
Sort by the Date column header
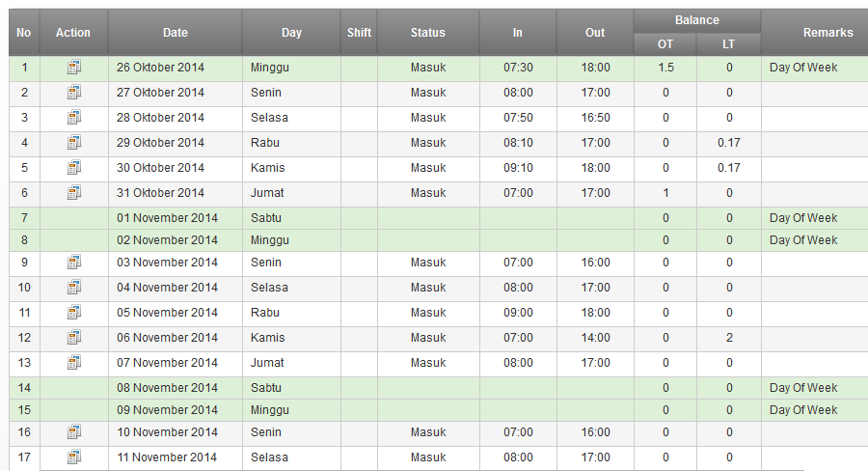point(175,33)
